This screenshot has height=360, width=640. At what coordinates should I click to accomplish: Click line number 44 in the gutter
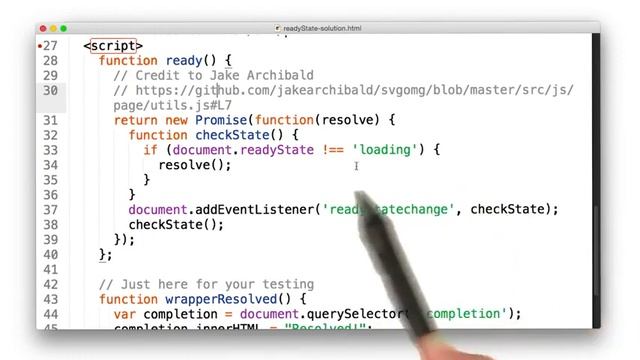click(50, 314)
